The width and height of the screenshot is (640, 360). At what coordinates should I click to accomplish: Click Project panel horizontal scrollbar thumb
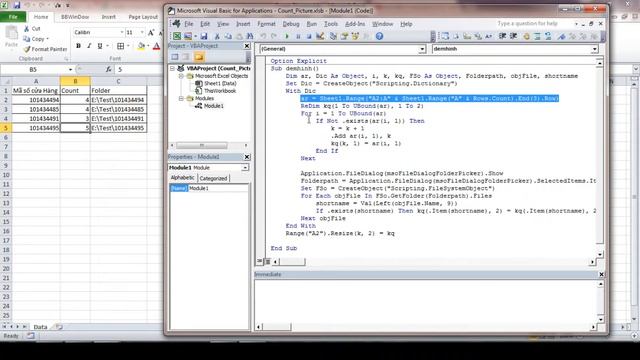(202, 145)
